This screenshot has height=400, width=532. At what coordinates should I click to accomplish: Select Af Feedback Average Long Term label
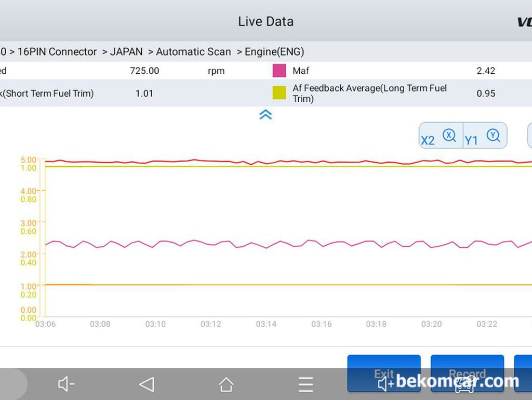point(369,94)
